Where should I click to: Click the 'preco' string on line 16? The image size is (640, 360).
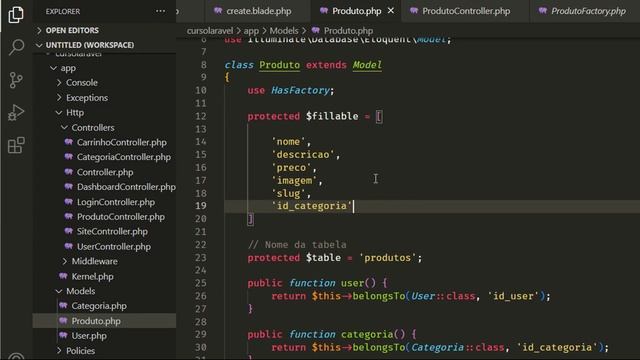click(x=291, y=167)
